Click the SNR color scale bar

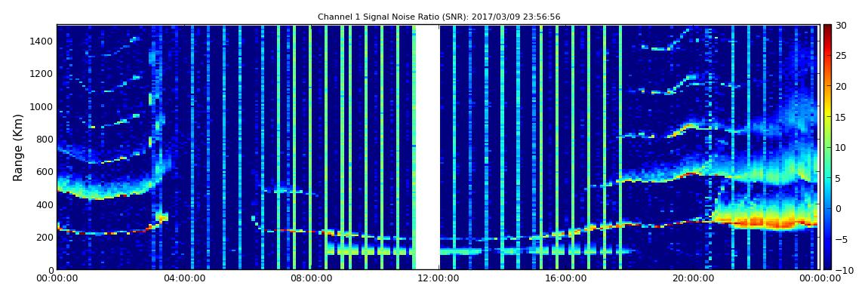[827, 147]
